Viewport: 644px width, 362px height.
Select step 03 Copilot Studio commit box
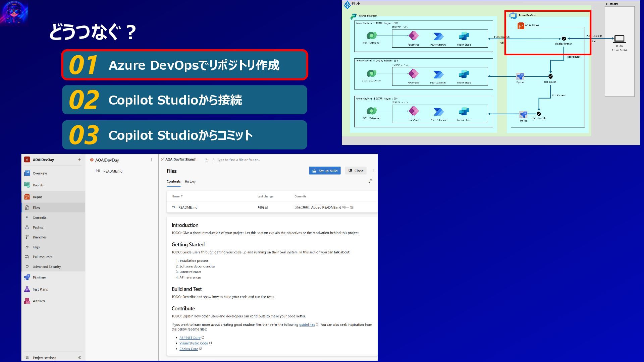point(184,135)
